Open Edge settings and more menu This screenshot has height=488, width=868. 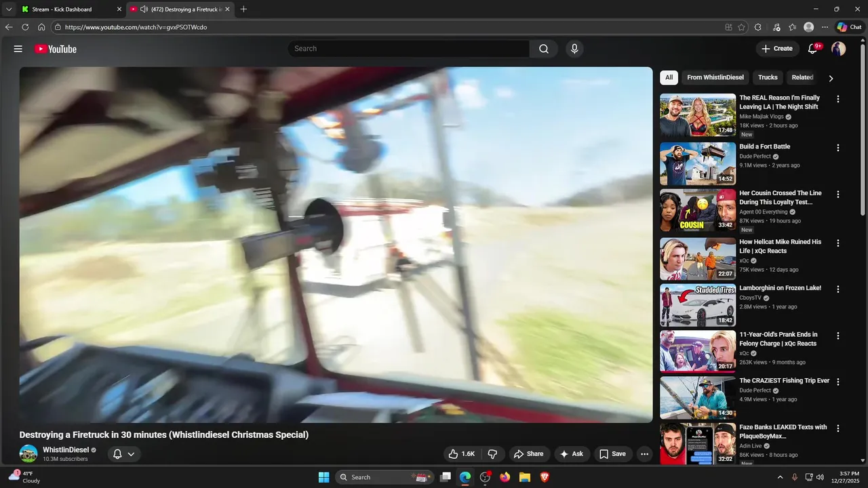pyautogui.click(x=825, y=27)
